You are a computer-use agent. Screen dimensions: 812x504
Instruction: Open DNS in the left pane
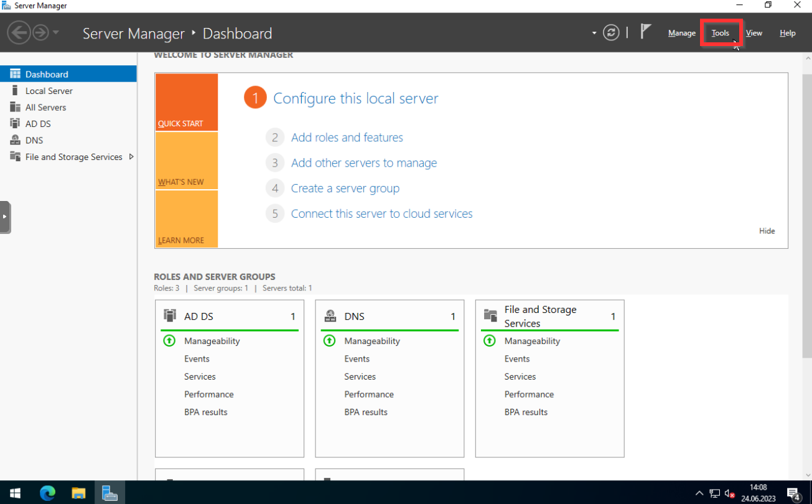pos(34,141)
